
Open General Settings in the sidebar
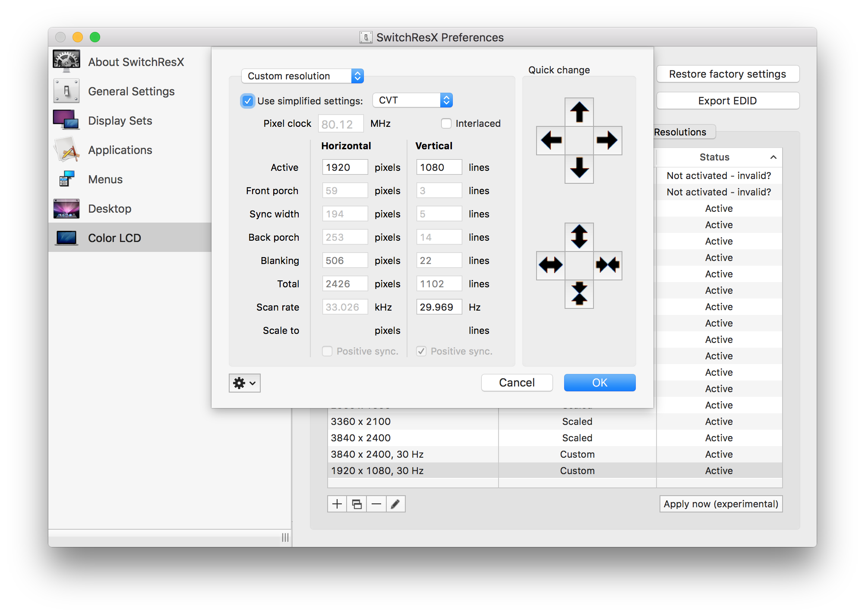pos(131,91)
